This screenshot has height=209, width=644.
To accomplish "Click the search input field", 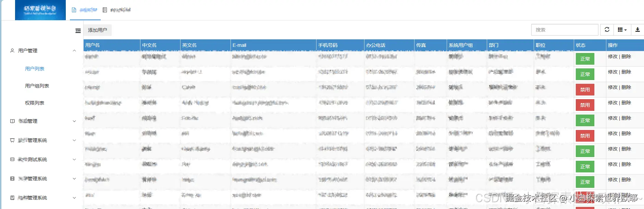I will (x=565, y=30).
